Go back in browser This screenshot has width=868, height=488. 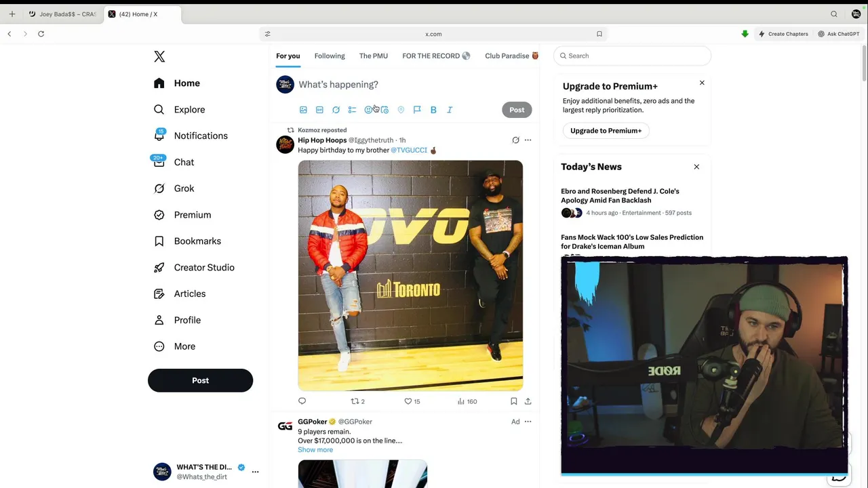click(9, 34)
